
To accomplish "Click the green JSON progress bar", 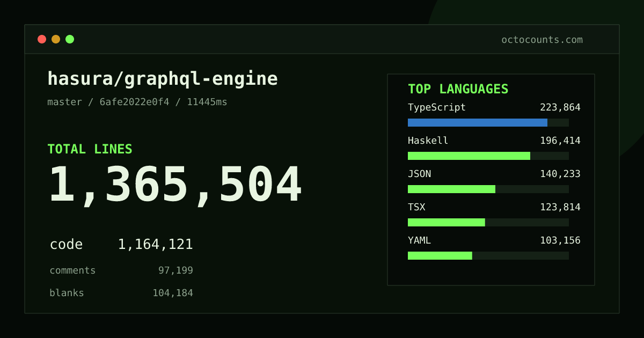I will click(451, 189).
